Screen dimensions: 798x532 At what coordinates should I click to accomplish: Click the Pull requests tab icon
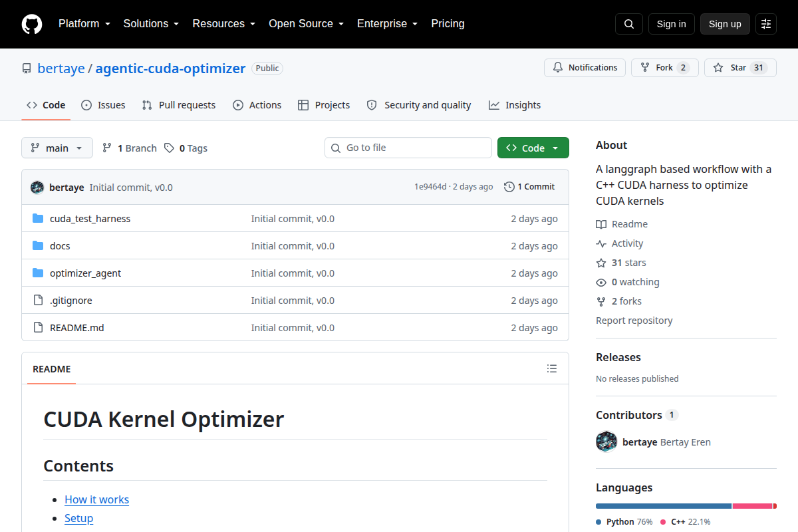coord(148,105)
